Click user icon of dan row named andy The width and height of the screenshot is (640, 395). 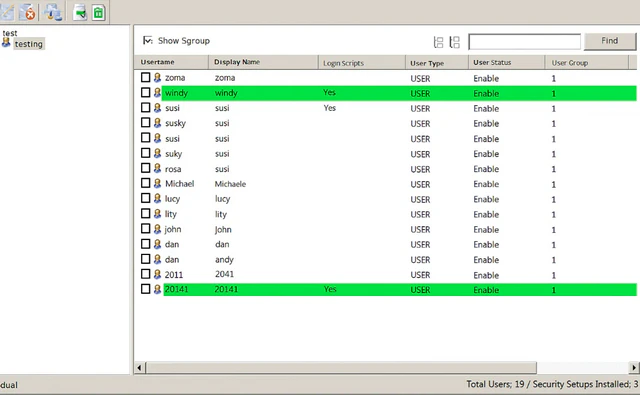(157, 259)
